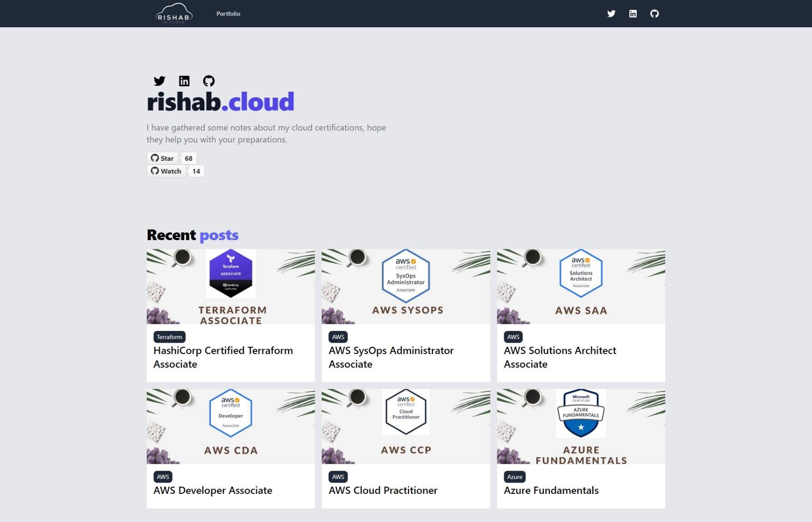Open AWS Cloud Practitioner post
812x522 pixels.
click(x=383, y=490)
